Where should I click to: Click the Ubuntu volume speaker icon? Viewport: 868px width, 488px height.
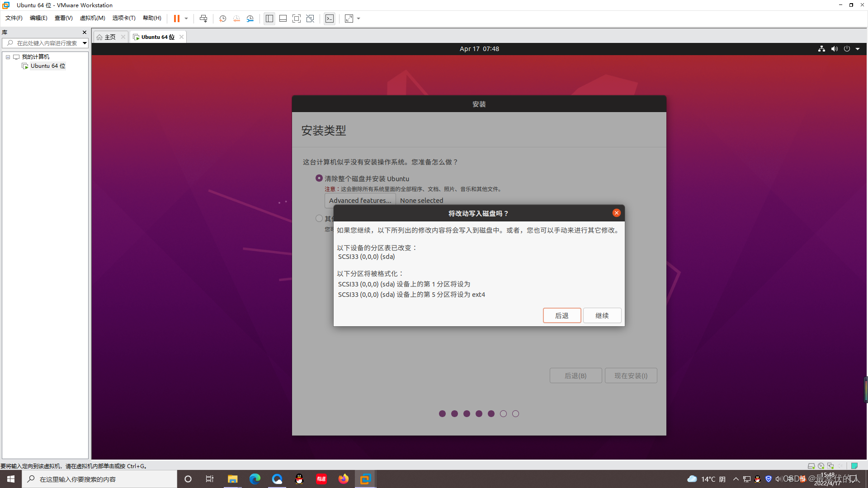click(834, 49)
